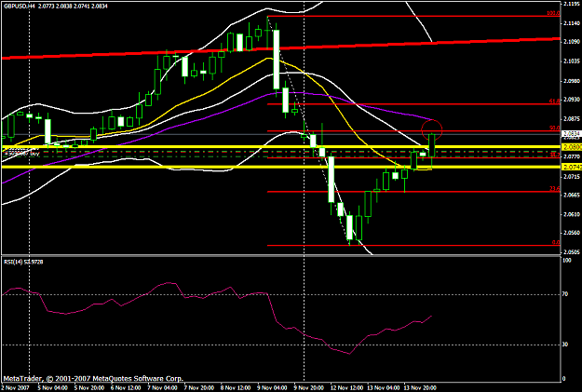
Task: Click the 13 Nov 20:00 time label
Action: coord(420,388)
